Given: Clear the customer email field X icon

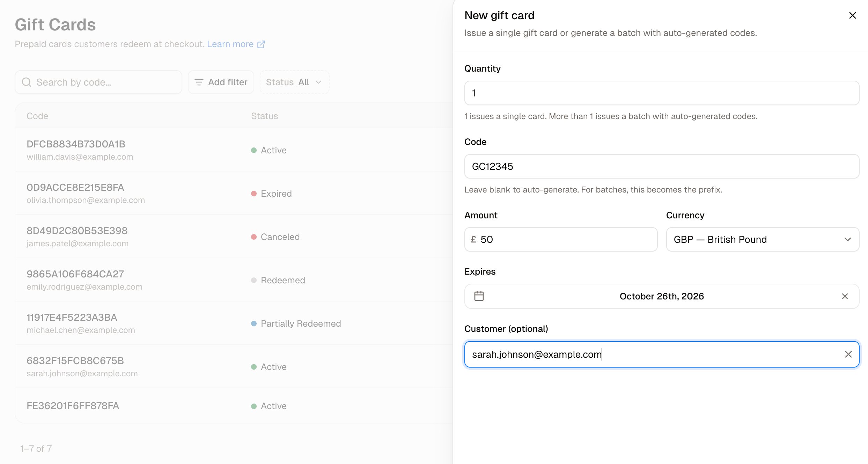Looking at the screenshot, I should [848, 354].
